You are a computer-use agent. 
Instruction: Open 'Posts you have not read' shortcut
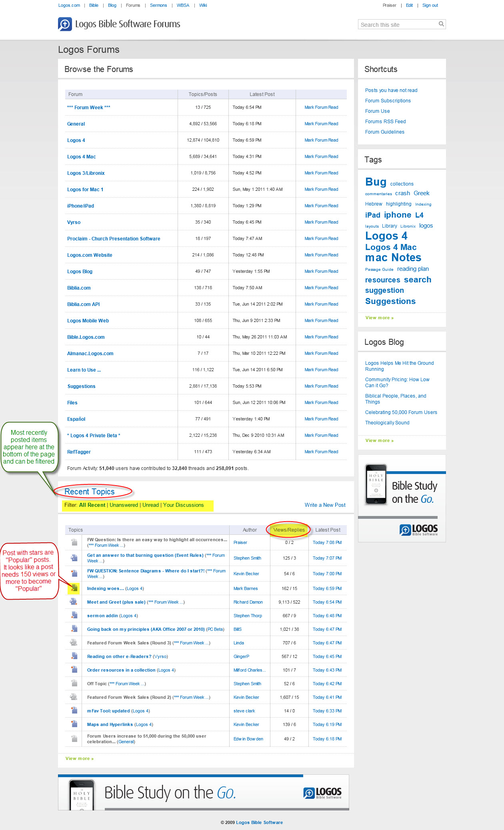point(391,90)
